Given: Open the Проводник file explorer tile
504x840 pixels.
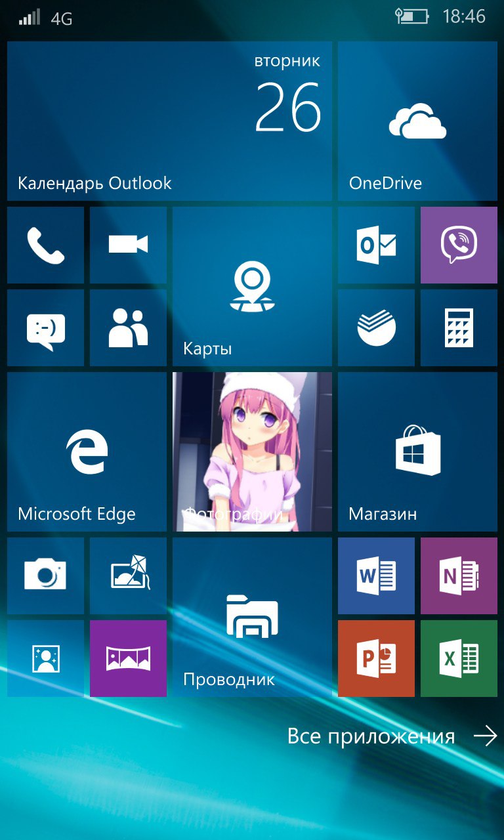Looking at the screenshot, I should click(x=252, y=617).
